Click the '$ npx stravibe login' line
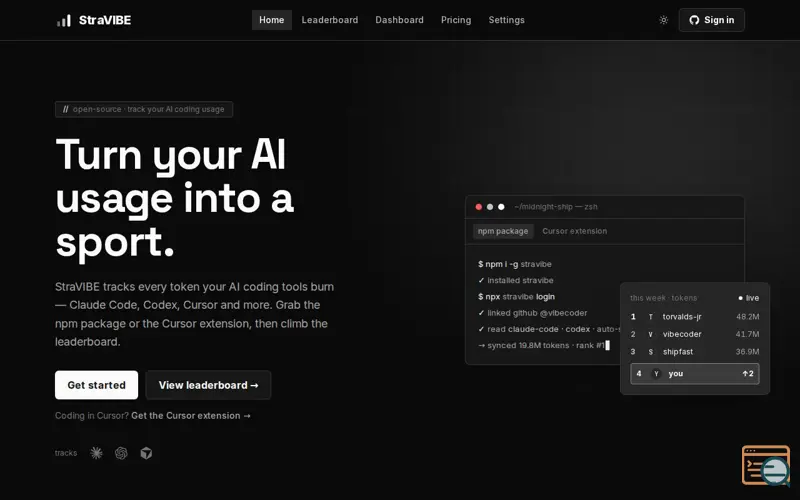Screen dimensions: 800x500 pyautogui.click(x=516, y=297)
